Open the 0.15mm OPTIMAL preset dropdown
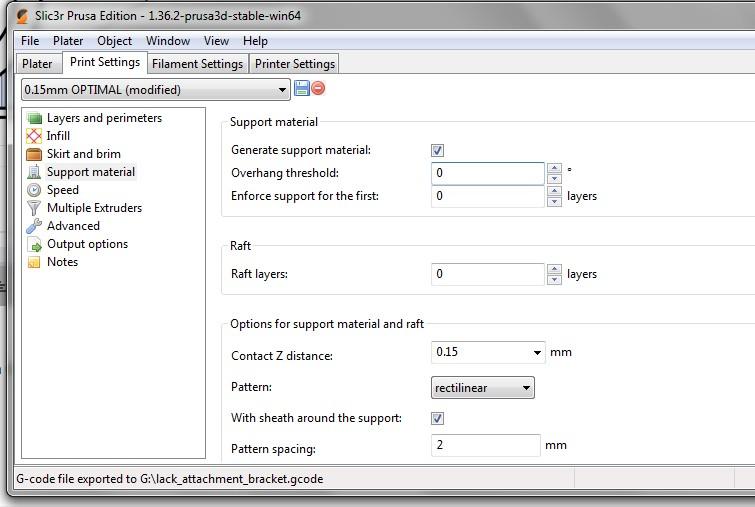 [156, 90]
